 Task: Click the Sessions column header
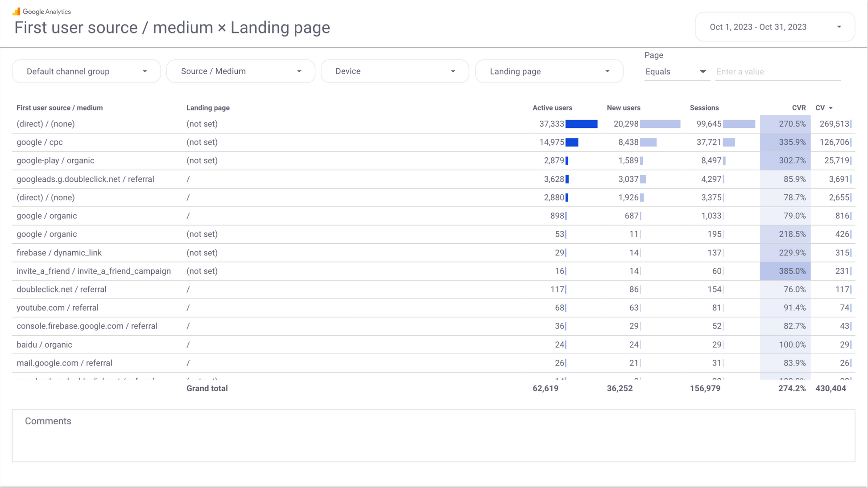click(704, 108)
